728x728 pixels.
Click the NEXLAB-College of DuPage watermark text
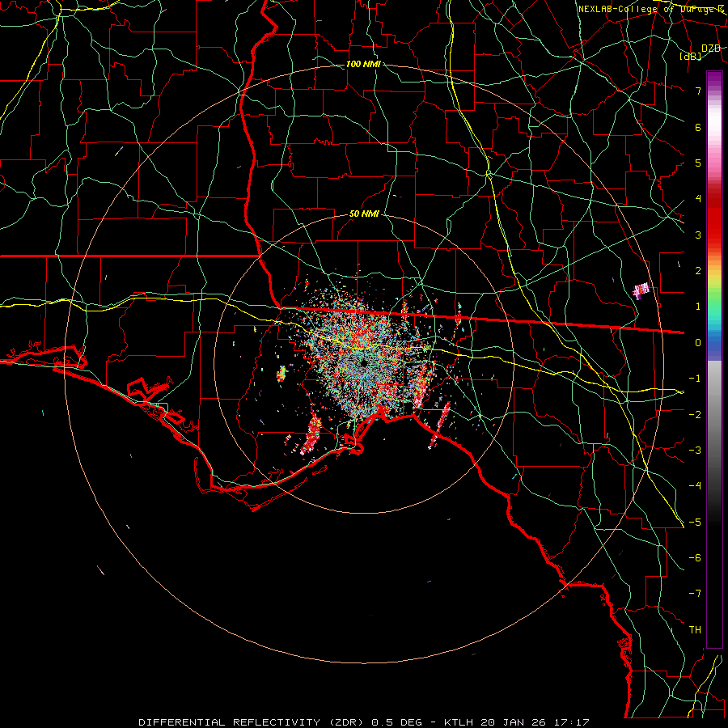coord(651,9)
